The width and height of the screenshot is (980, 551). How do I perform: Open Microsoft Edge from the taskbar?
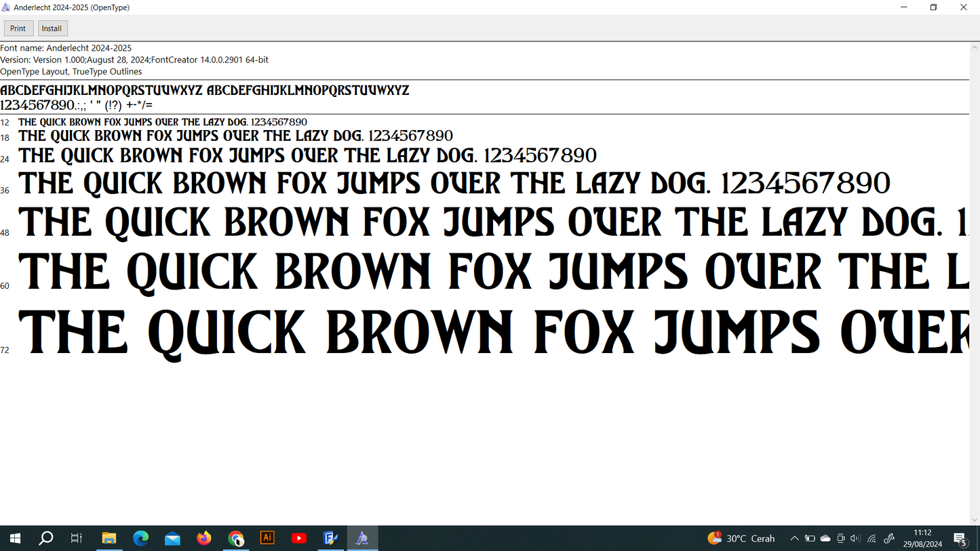point(140,539)
